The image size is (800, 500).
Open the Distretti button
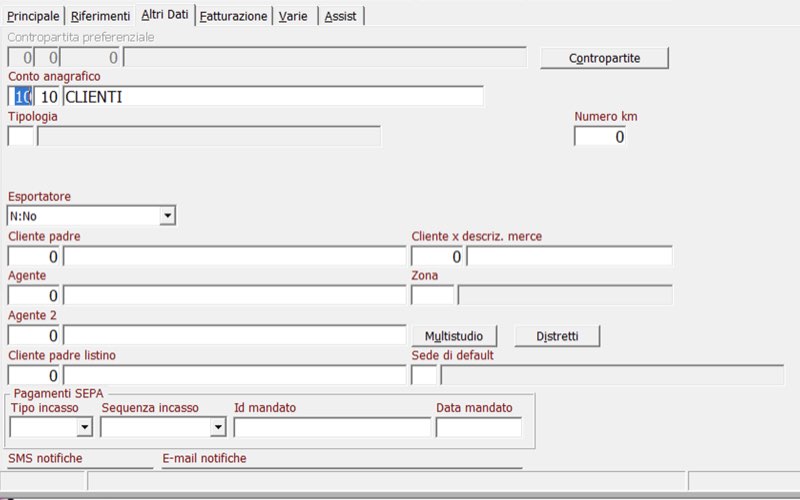(x=557, y=335)
